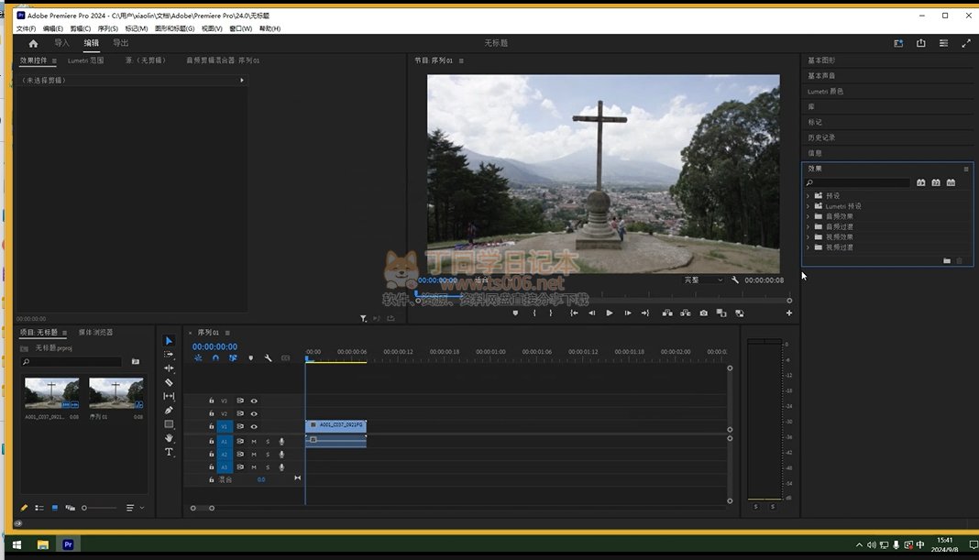Expand the Lumetri 预设 folder
Viewport: 979px width, 560px height.
[808, 206]
